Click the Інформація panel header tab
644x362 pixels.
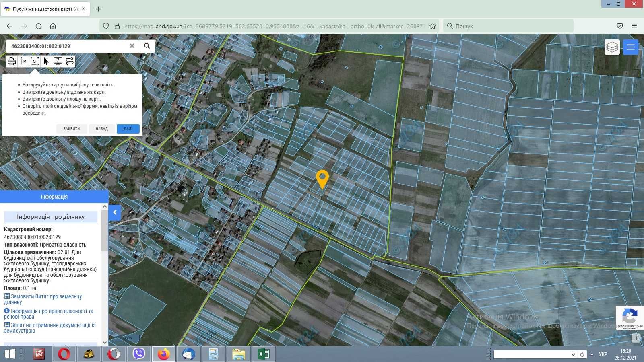[54, 197]
